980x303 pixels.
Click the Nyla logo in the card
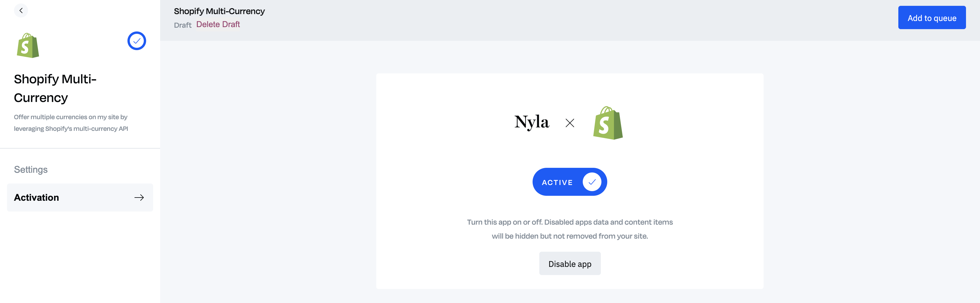531,122
